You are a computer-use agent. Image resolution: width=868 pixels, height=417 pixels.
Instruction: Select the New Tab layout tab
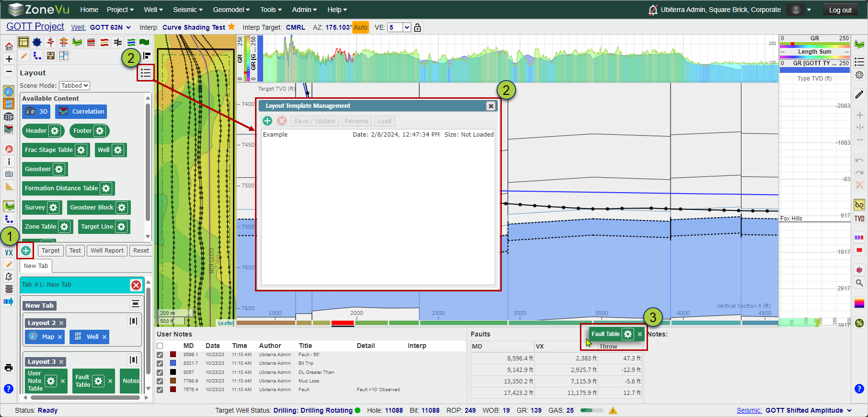[x=36, y=266]
